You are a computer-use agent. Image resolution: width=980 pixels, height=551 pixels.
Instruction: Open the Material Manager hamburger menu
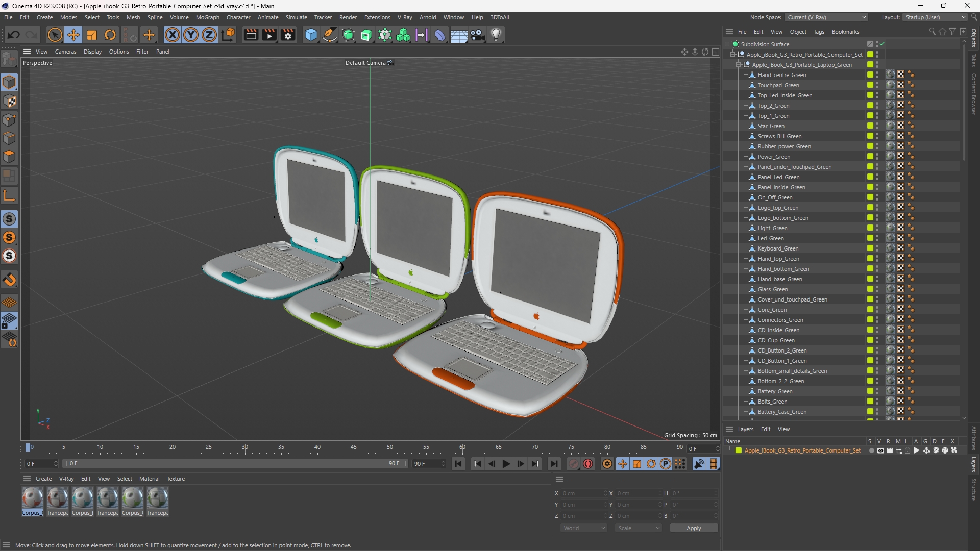point(27,479)
